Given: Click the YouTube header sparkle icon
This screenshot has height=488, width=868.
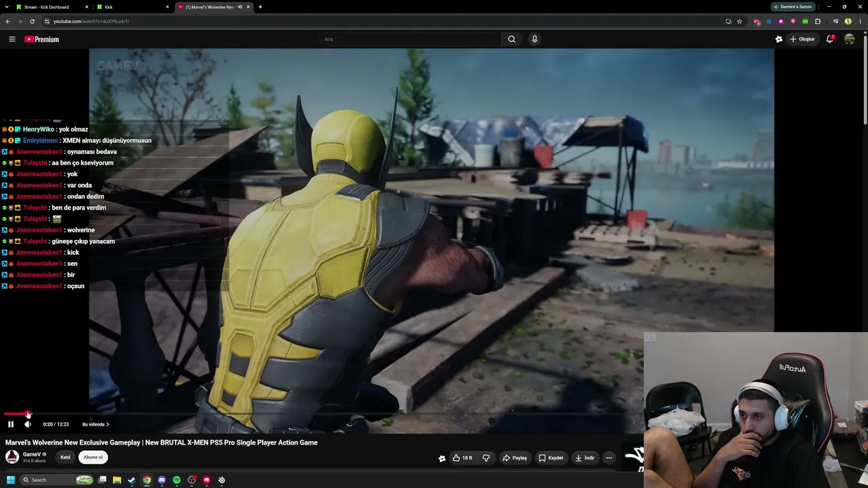Looking at the screenshot, I should [778, 39].
